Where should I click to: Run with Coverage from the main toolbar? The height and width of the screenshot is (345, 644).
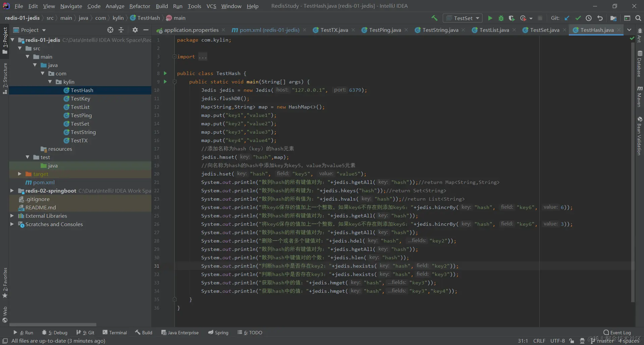point(512,18)
